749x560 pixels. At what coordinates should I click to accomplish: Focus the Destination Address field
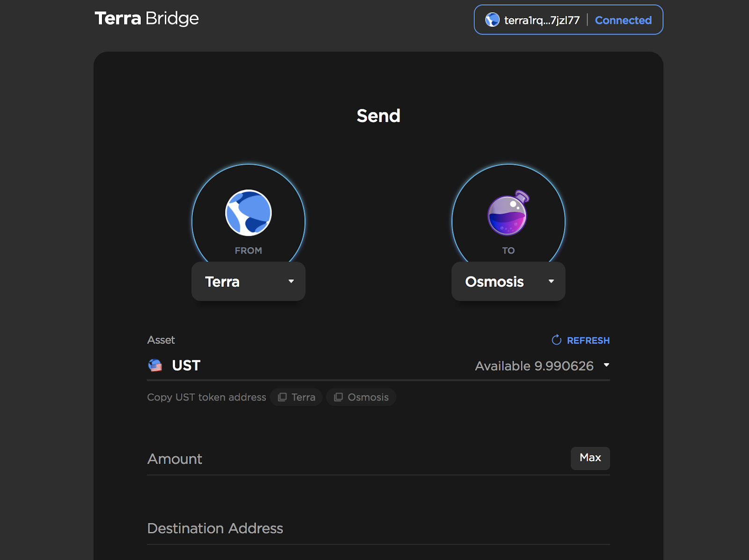click(x=378, y=529)
